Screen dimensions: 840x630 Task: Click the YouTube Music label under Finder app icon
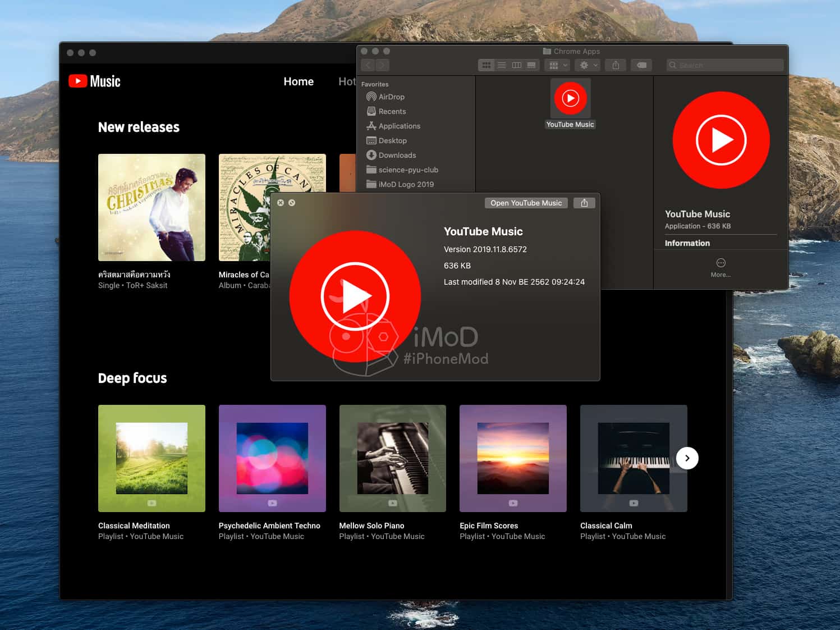pos(570,125)
